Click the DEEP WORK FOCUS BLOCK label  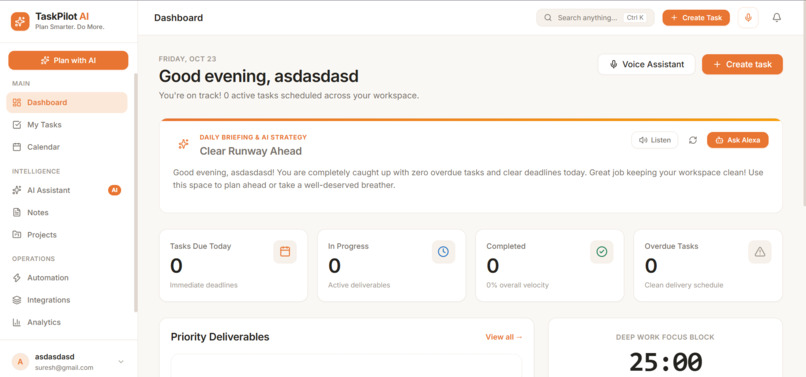pyautogui.click(x=665, y=337)
